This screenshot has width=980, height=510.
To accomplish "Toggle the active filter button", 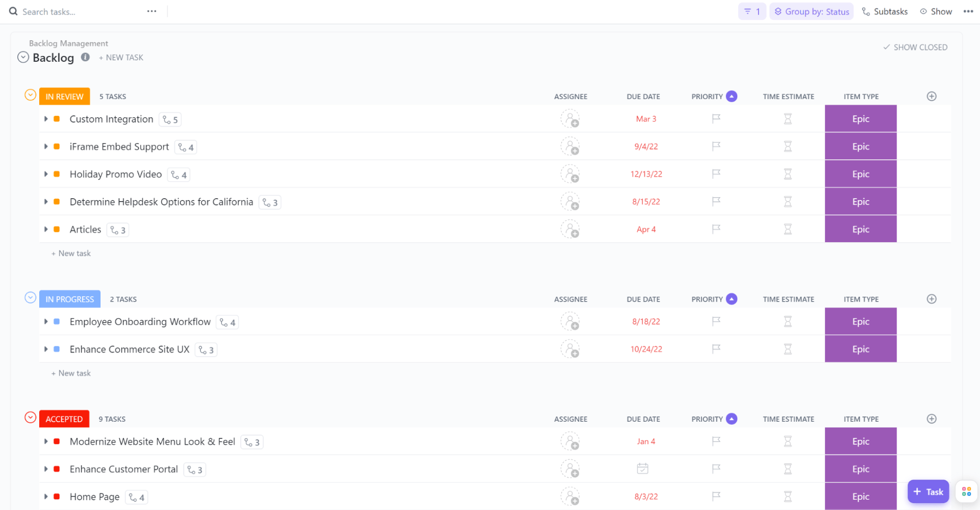I will (752, 12).
